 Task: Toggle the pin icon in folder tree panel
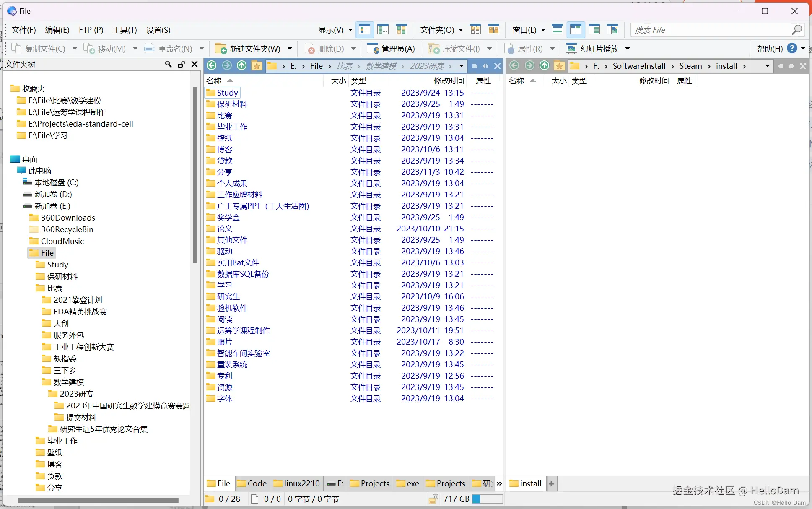coord(181,64)
